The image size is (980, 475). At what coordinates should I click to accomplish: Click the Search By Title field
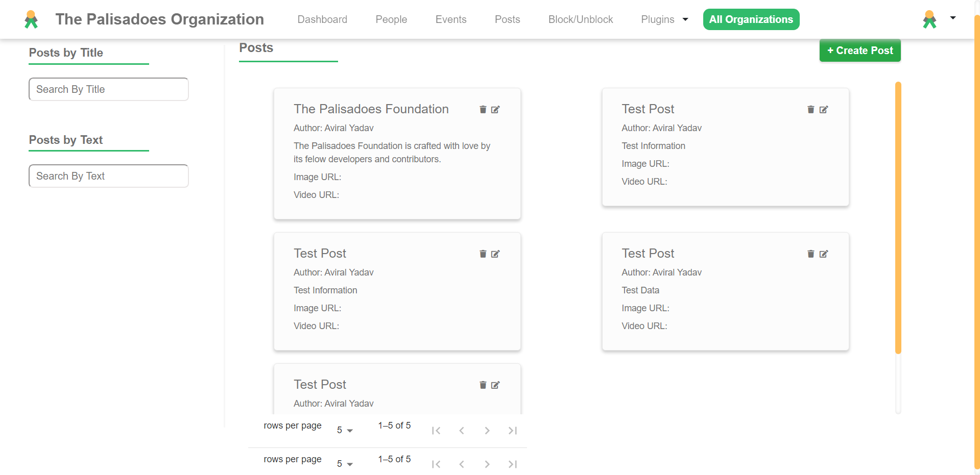[x=108, y=89]
